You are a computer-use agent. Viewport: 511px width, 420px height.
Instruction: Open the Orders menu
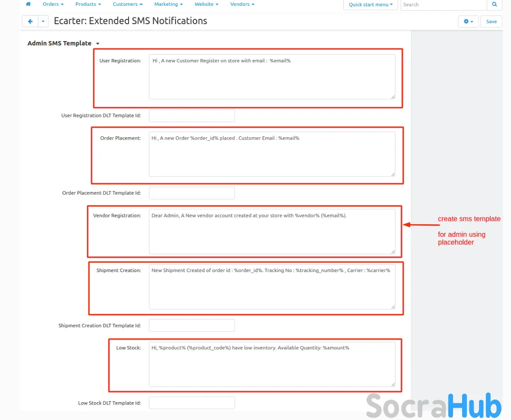[53, 4]
